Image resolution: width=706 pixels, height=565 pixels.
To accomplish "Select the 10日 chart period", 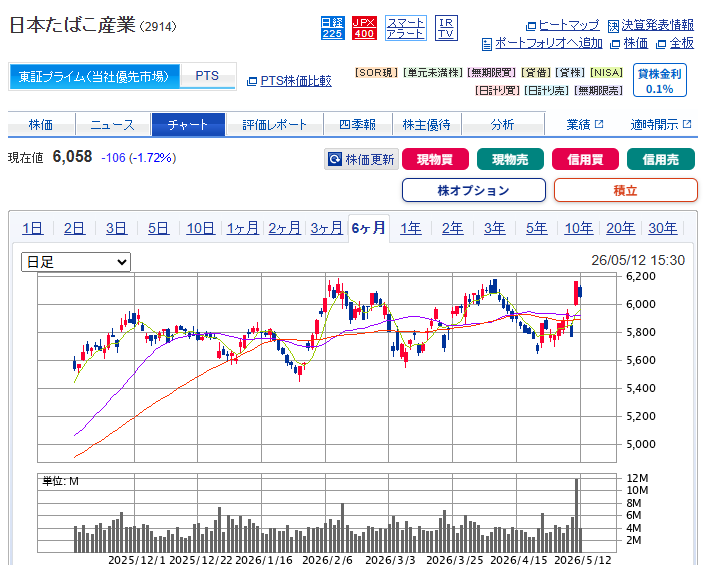I will (x=200, y=228).
